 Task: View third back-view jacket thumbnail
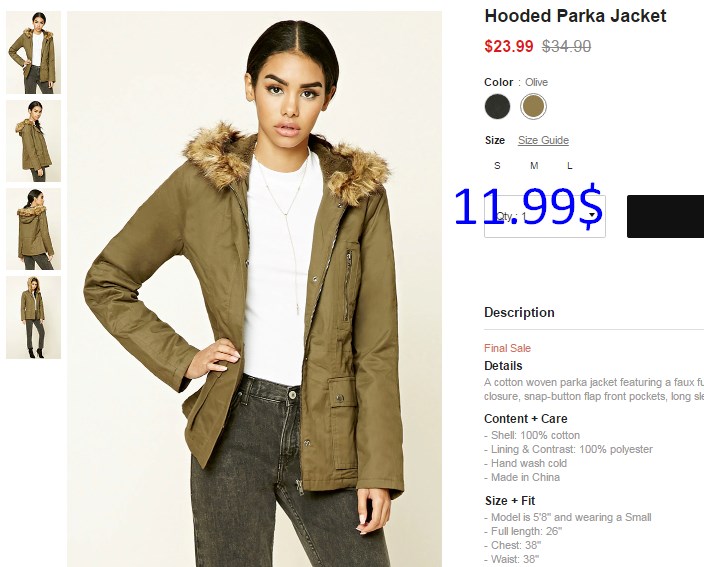click(x=34, y=229)
